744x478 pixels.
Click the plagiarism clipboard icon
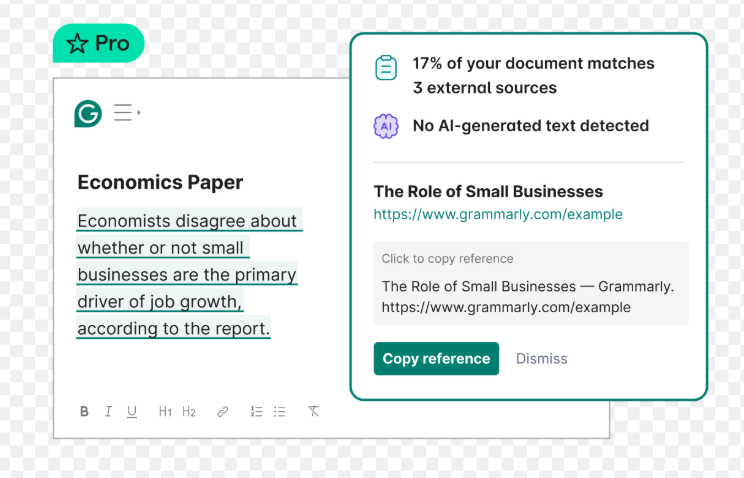pos(386,68)
